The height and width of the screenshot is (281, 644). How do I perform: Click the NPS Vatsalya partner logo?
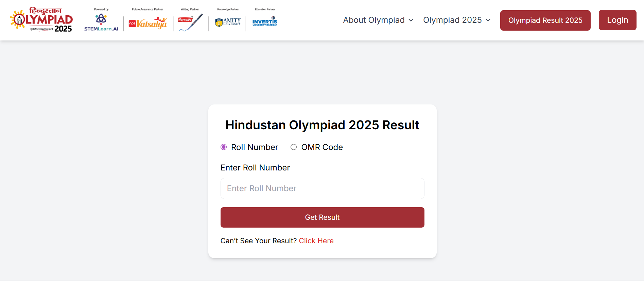[x=148, y=23]
